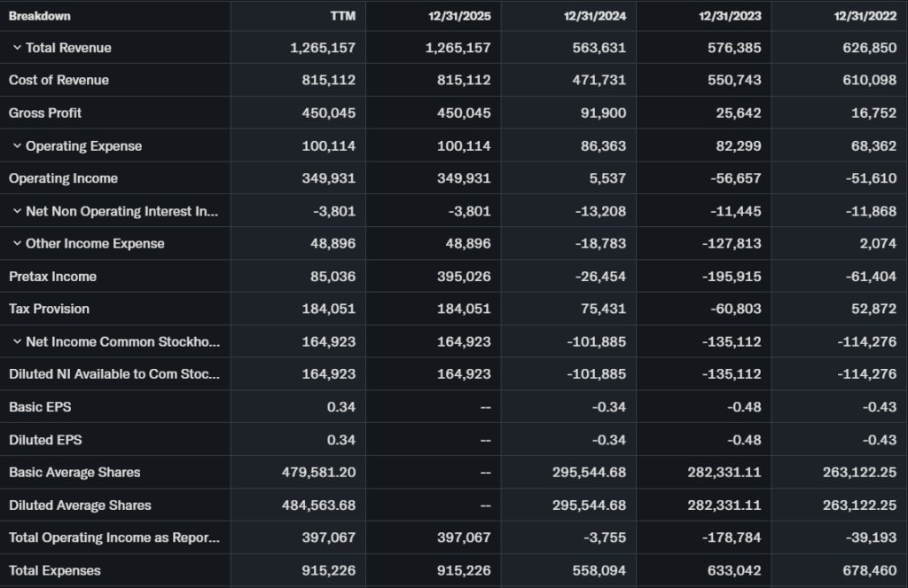Select the Tax Provision row label
Image resolution: width=908 pixels, height=588 pixels.
point(49,310)
